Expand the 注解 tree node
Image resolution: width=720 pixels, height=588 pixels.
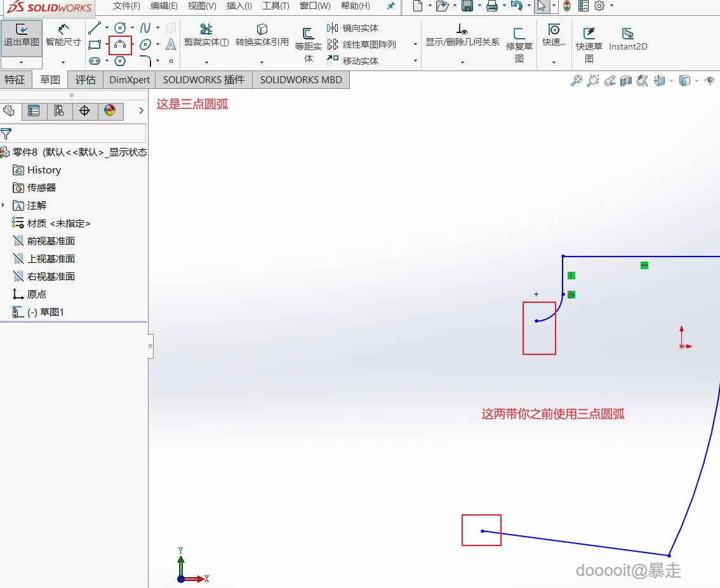click(4, 205)
